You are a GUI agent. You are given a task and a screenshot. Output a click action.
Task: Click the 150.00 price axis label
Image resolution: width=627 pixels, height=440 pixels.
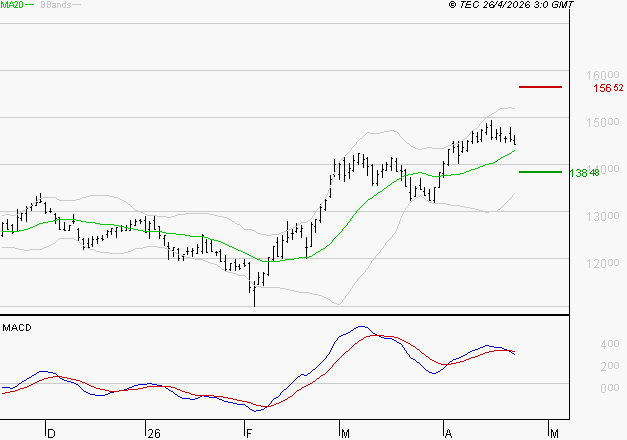(603, 122)
